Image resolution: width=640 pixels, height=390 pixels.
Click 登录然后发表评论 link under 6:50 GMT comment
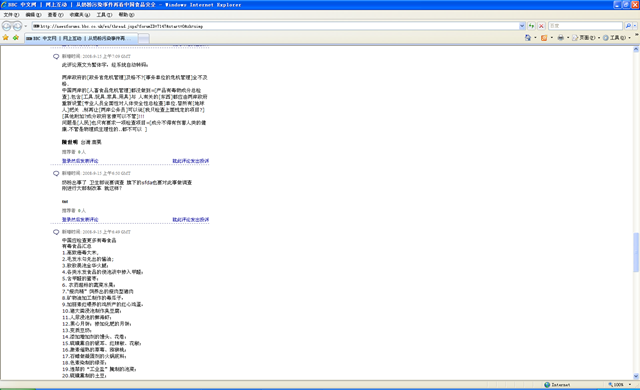click(80, 219)
